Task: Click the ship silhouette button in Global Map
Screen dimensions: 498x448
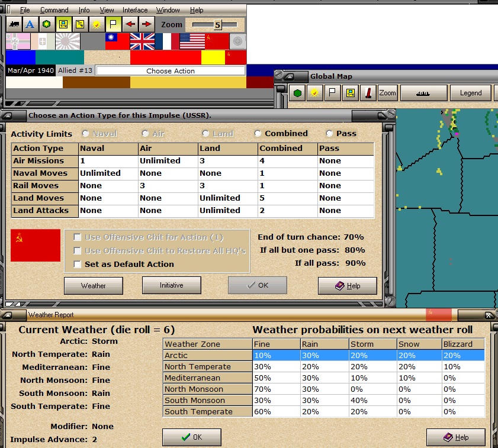Action: click(x=423, y=93)
